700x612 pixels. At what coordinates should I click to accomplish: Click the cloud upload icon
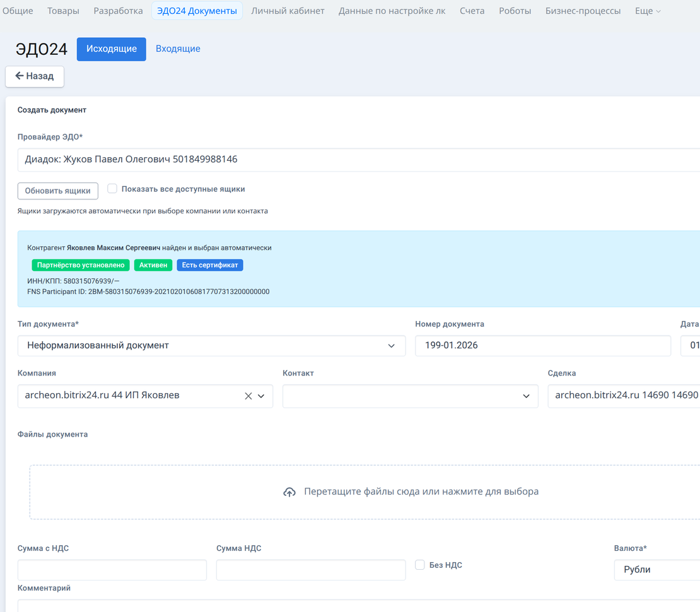pos(289,492)
